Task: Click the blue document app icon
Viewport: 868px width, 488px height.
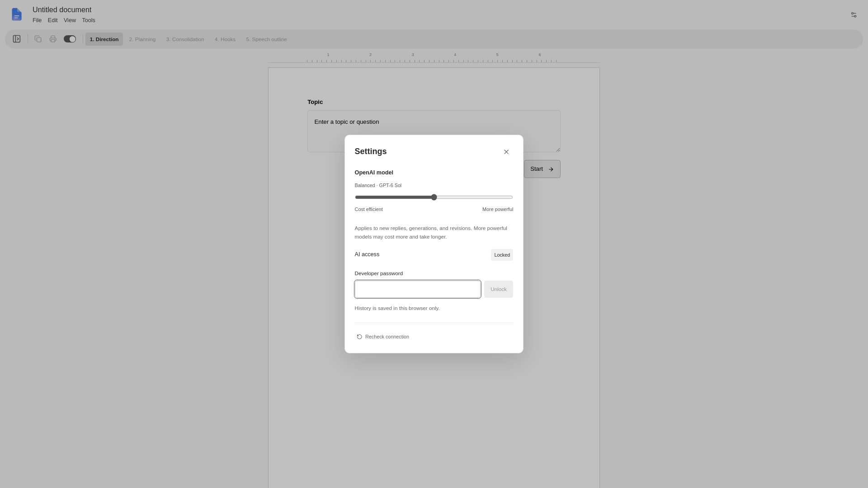Action: [17, 14]
